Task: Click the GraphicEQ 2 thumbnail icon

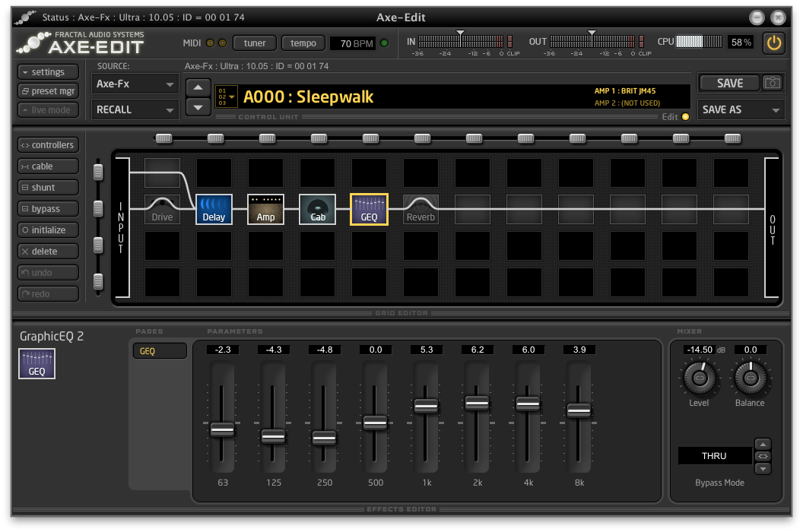Action: point(36,363)
